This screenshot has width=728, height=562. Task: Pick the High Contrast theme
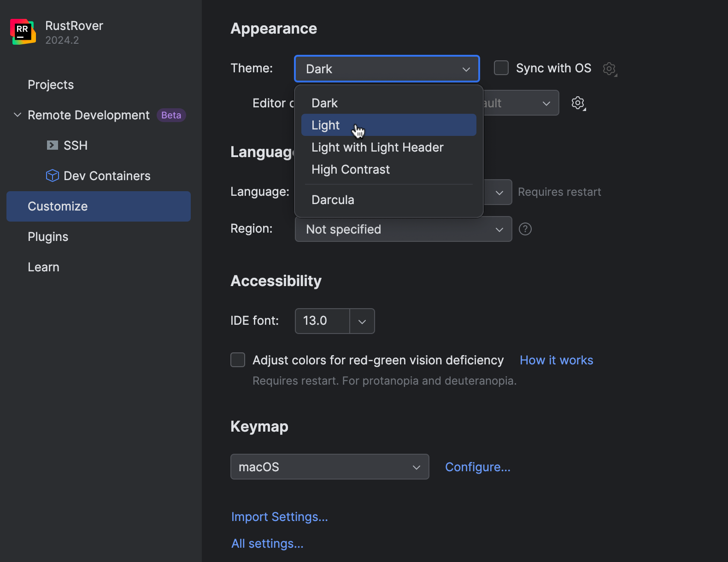pyautogui.click(x=350, y=170)
